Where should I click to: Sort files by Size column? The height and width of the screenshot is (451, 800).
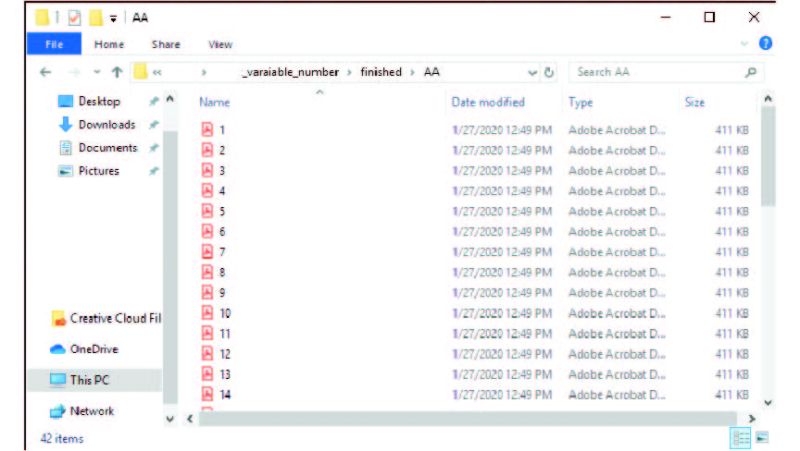(x=694, y=102)
